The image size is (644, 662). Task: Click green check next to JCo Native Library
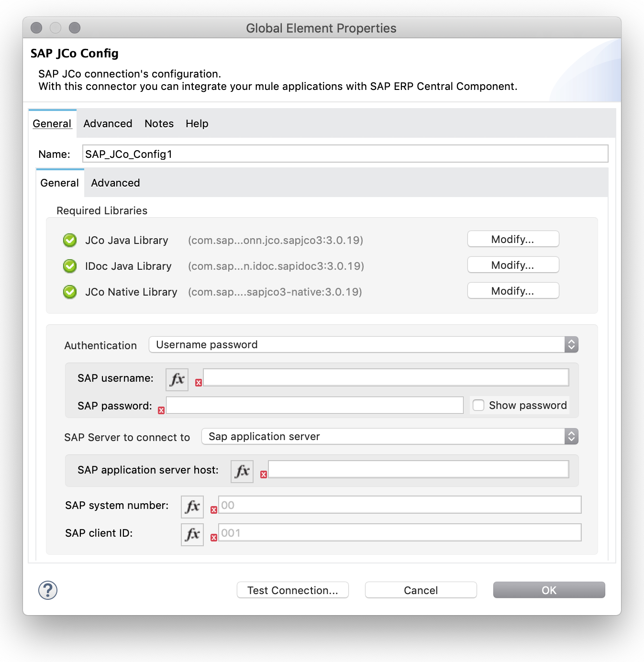[70, 292]
